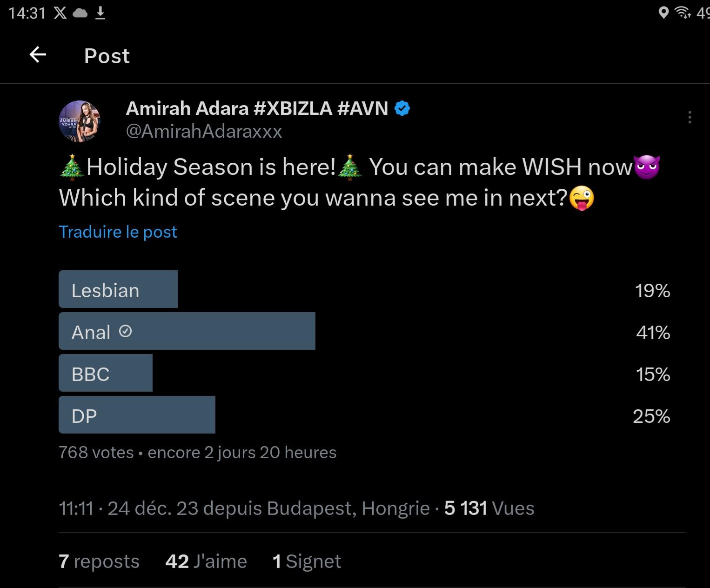710x588 pixels.
Task: Open the @AmirahAdaraxxx handle
Action: pyautogui.click(x=204, y=131)
